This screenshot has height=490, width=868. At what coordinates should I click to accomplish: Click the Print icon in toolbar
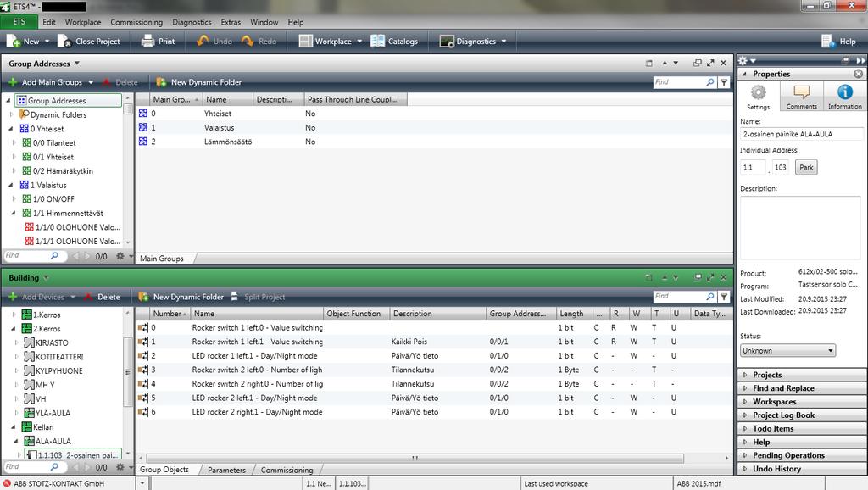[x=147, y=41]
